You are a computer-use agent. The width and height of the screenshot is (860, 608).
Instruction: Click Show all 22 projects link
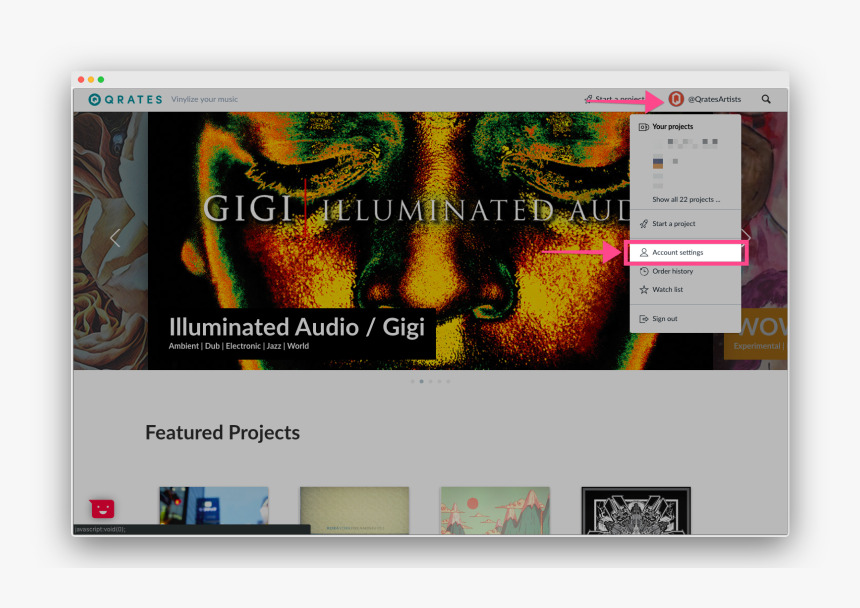point(686,200)
